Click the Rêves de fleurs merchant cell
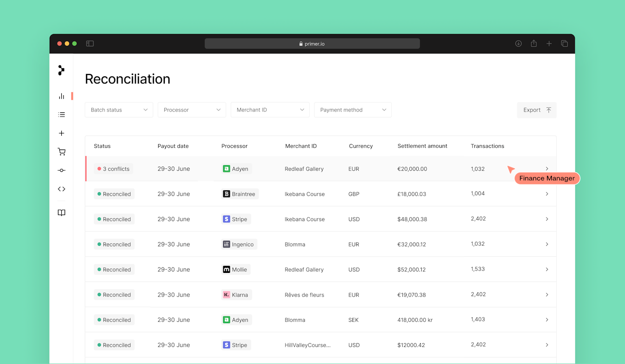625x364 pixels. [x=304, y=295]
